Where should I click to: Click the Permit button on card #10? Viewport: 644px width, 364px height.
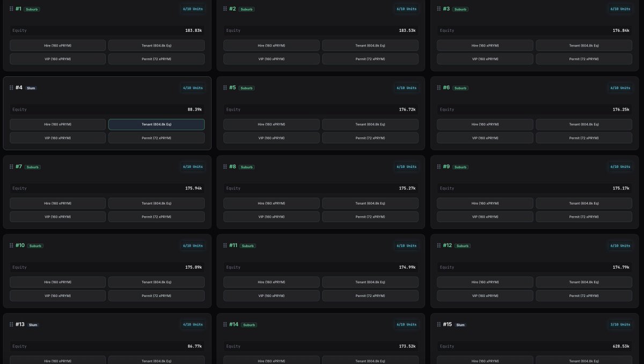[157, 295]
